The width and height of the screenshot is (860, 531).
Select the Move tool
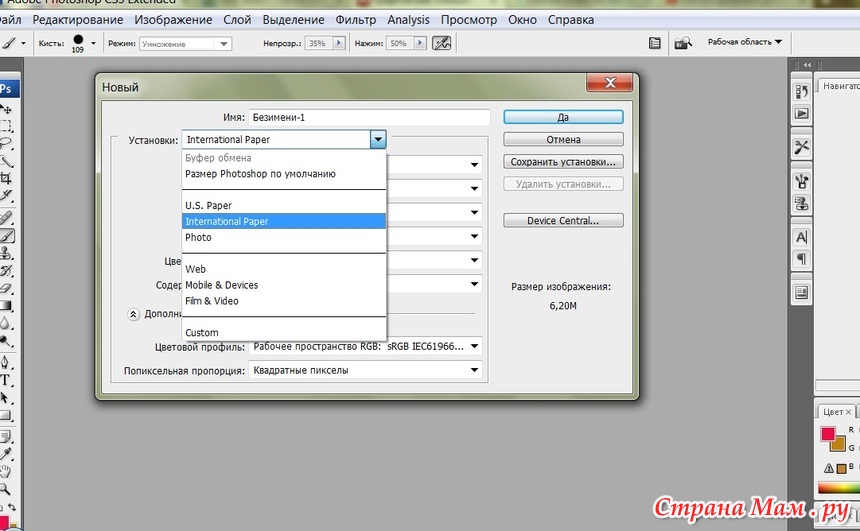(x=6, y=109)
